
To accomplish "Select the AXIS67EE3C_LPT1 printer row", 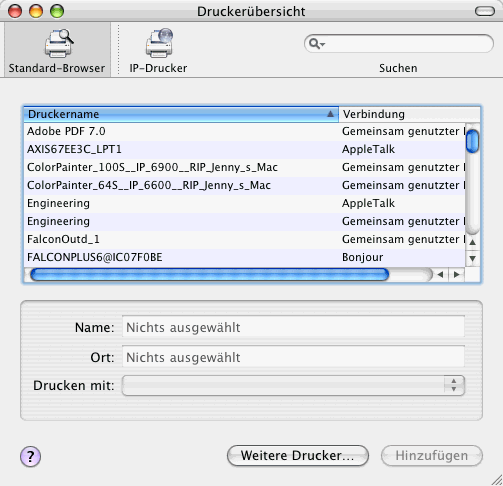I will coord(244,149).
